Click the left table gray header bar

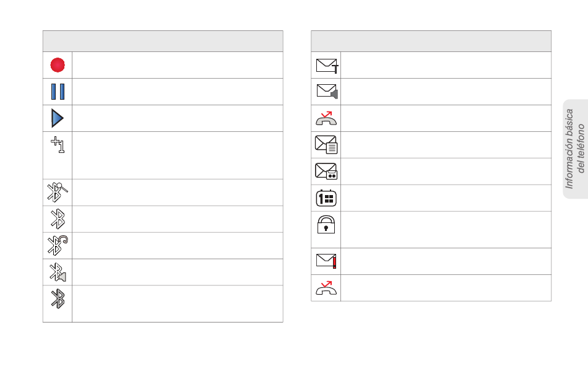click(x=163, y=41)
